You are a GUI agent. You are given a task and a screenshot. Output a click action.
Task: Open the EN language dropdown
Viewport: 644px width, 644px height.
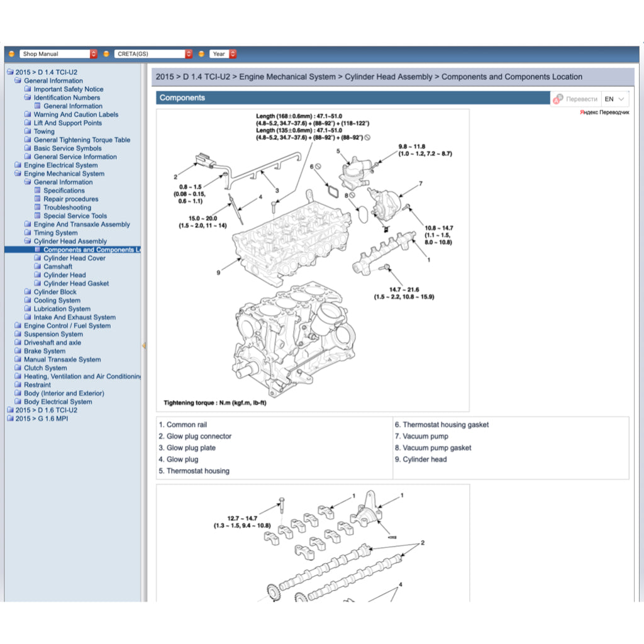(613, 99)
